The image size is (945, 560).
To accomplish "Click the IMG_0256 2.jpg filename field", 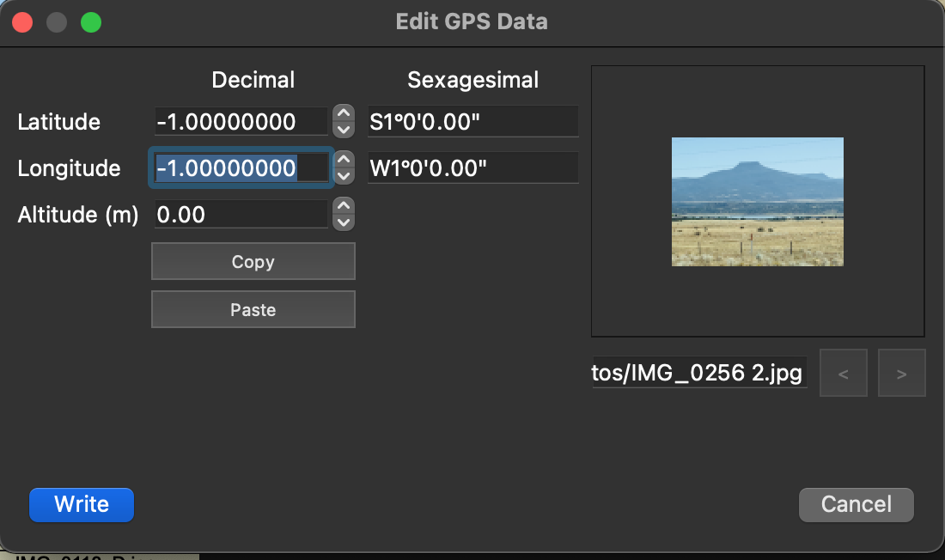I will pos(698,374).
